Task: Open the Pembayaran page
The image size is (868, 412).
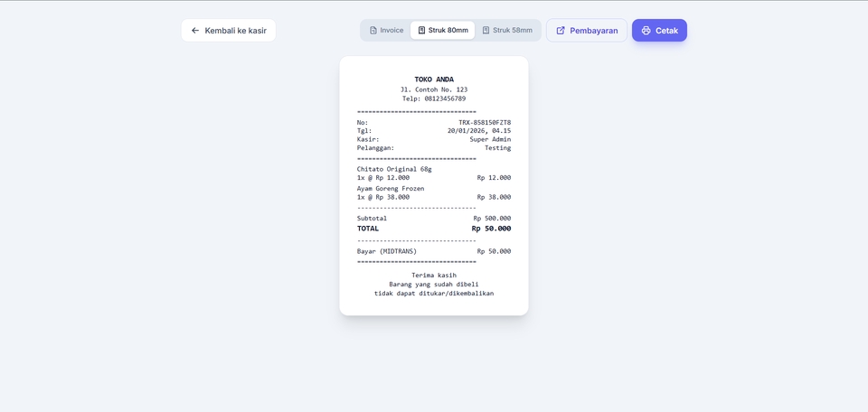Action: 587,31
